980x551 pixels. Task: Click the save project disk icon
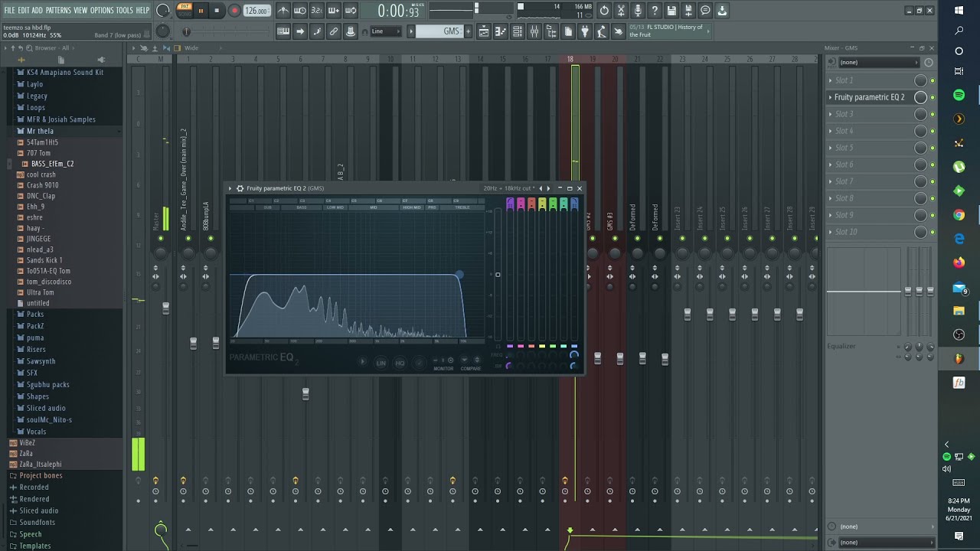671,11
